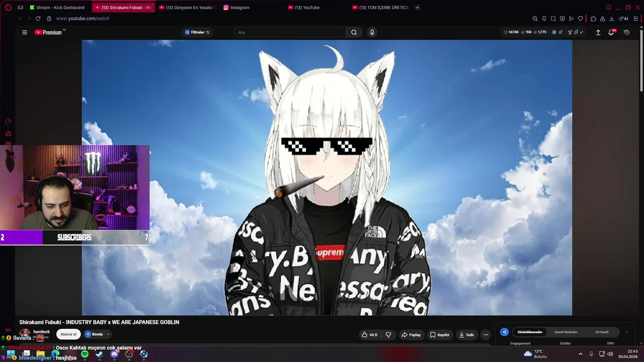This screenshot has height=362, width=644.
Task: Click the Kaydet save button
Action: (440, 335)
